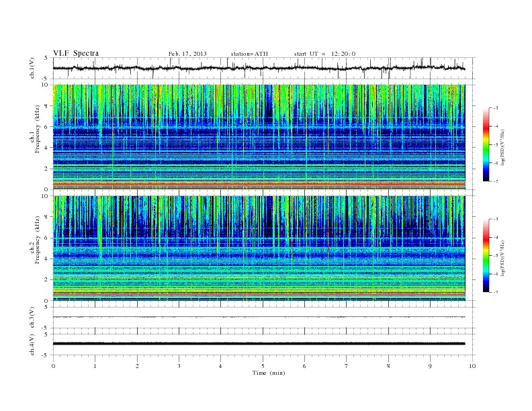
Task: Click the "3" tick on the time axis
Action: tap(179, 366)
